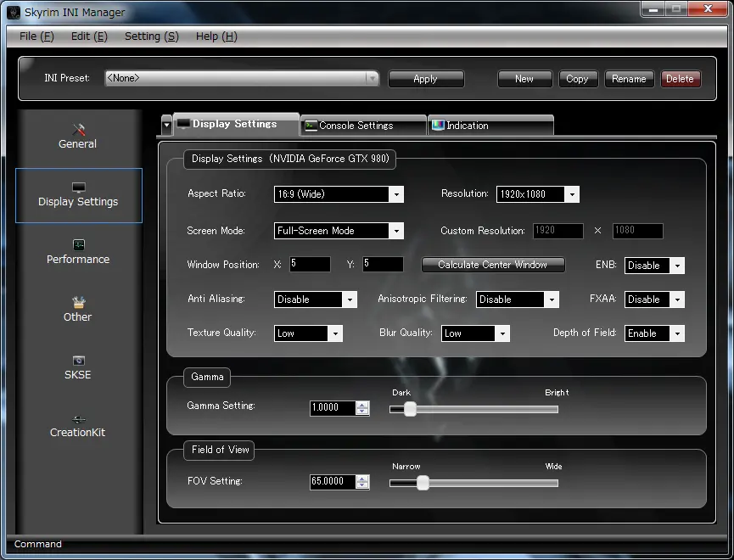Viewport: 734px width, 560px height.
Task: Click the Console Settings tab terminal icon
Action: [311, 126]
